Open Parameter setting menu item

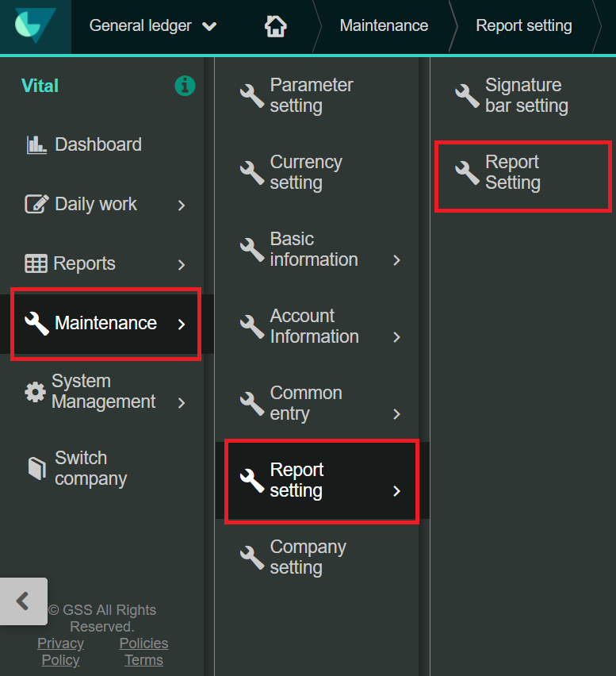[x=311, y=95]
